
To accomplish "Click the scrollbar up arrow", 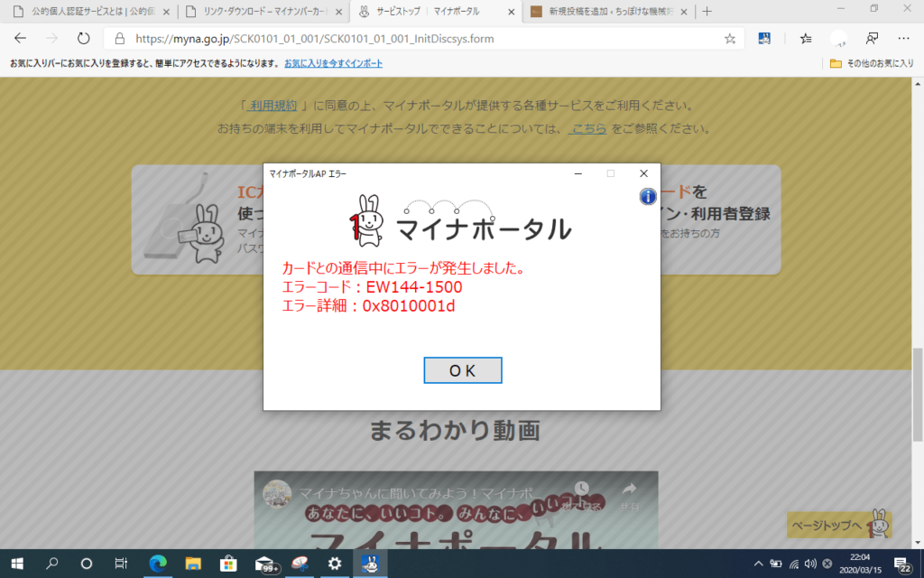I will point(918,84).
